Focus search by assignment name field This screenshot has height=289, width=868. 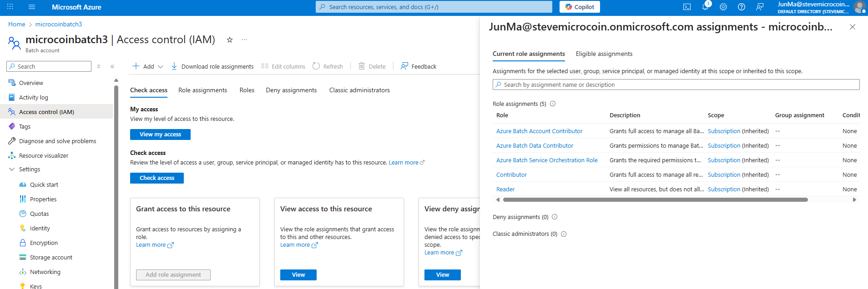click(676, 85)
